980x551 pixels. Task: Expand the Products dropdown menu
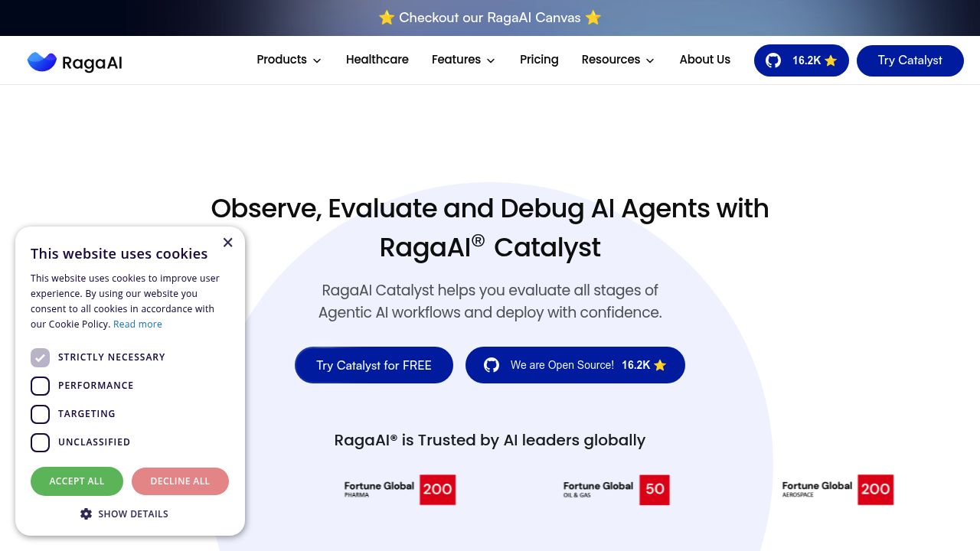[289, 60]
